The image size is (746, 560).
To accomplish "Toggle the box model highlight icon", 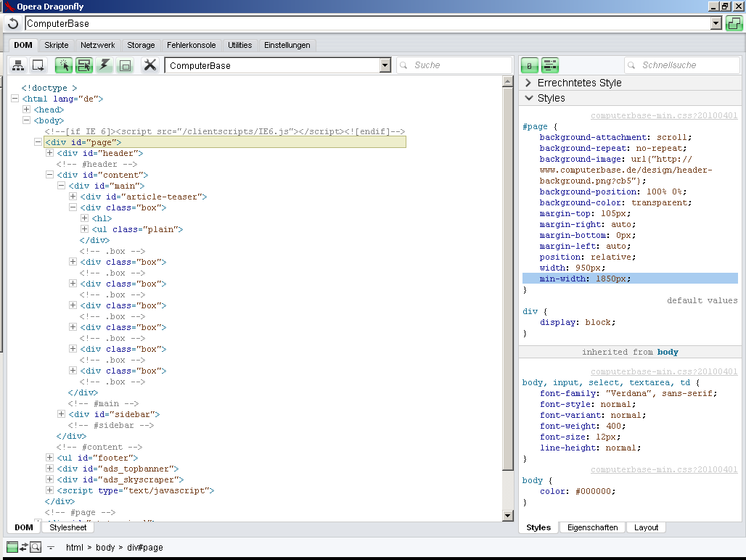I will click(125, 65).
